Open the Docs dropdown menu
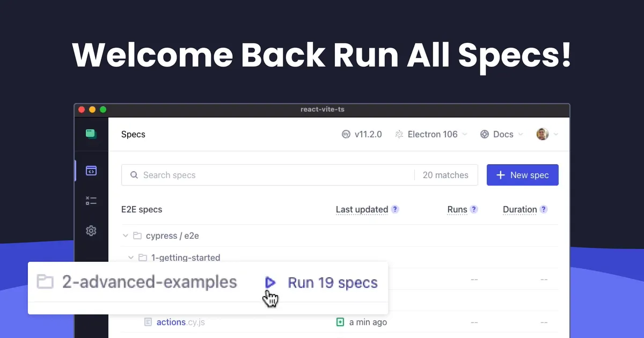This screenshot has width=644, height=338. tap(501, 134)
